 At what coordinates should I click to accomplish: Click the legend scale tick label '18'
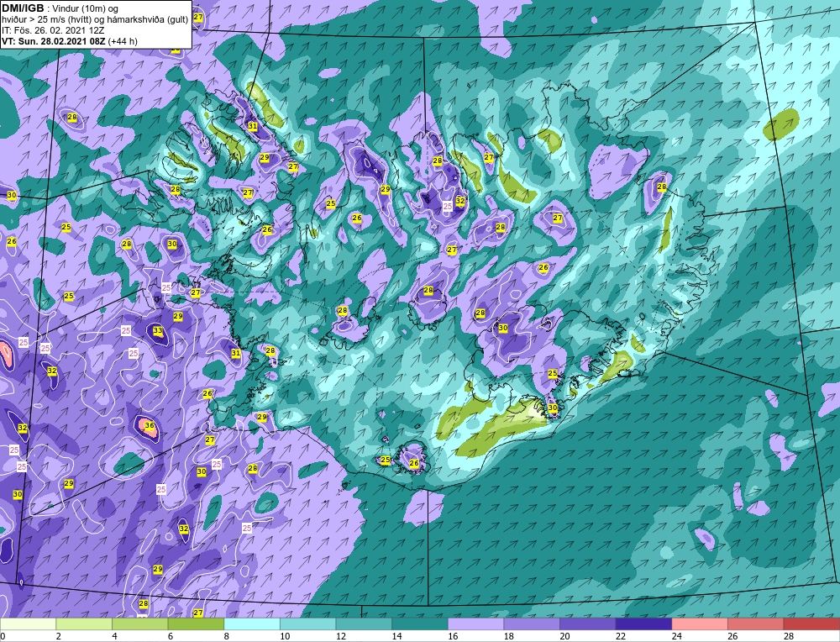pyautogui.click(x=508, y=636)
